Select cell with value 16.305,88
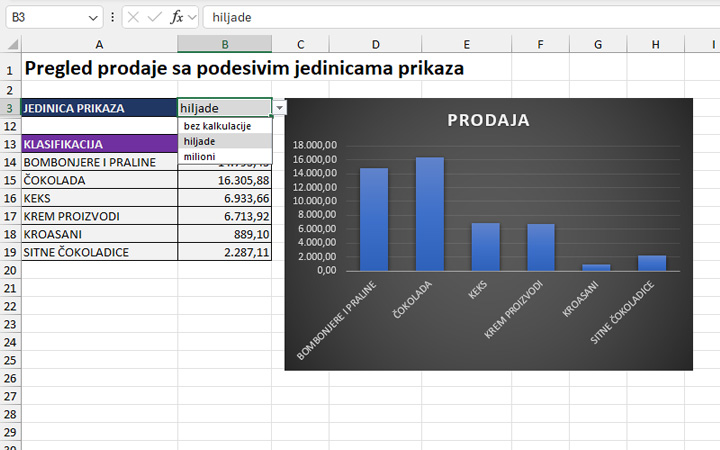Viewport: 720px width, 450px height. [x=225, y=180]
